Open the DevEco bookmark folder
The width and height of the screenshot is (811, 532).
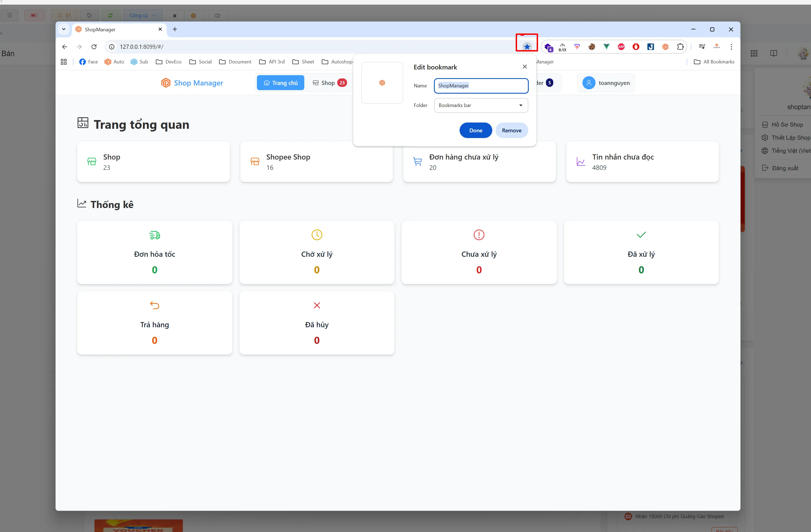[x=169, y=62]
